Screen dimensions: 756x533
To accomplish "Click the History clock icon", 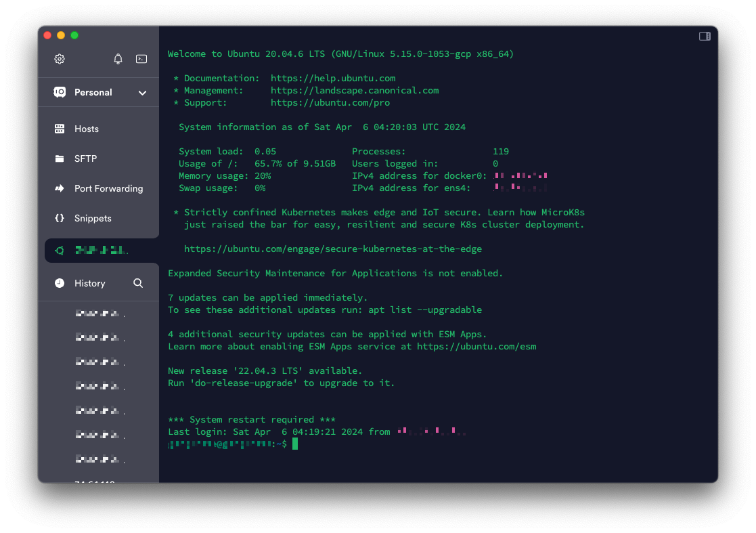I will 60,283.
